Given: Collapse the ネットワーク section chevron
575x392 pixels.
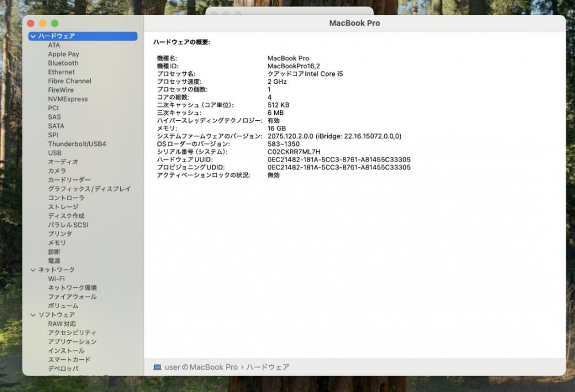Looking at the screenshot, I should 33,270.
